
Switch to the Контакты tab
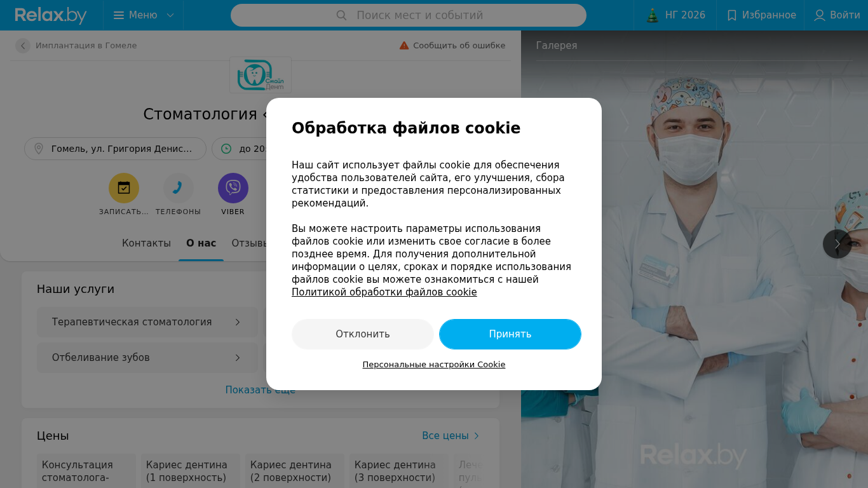pyautogui.click(x=146, y=243)
